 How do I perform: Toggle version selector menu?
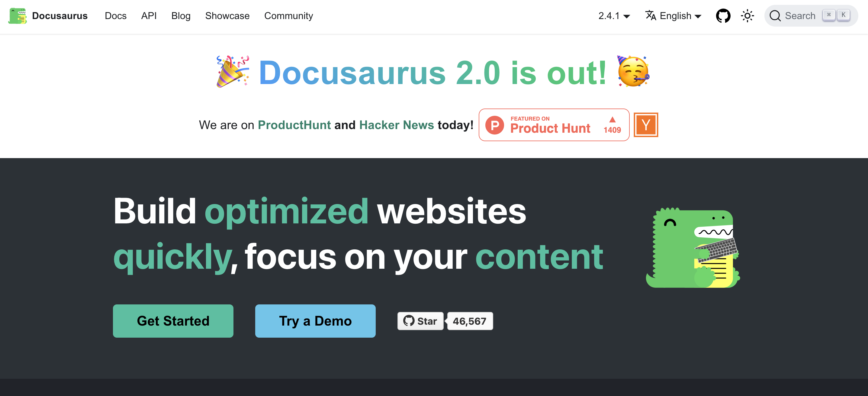click(x=613, y=15)
